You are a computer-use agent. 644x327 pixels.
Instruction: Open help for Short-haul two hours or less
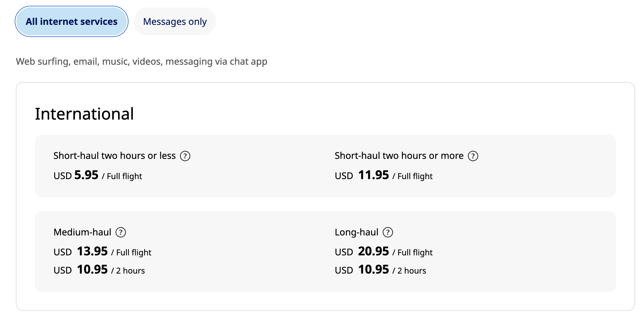click(185, 156)
